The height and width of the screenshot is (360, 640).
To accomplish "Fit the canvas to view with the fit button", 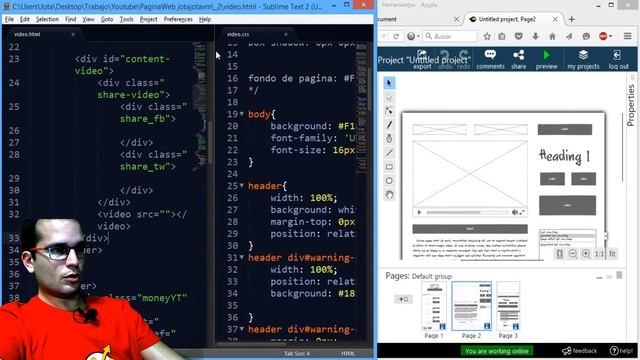I will (612, 254).
